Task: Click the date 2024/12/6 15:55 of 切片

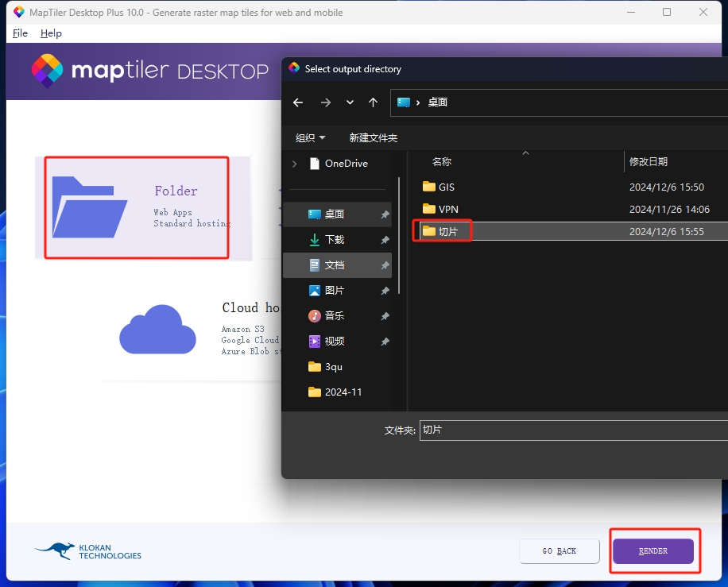Action: point(666,232)
